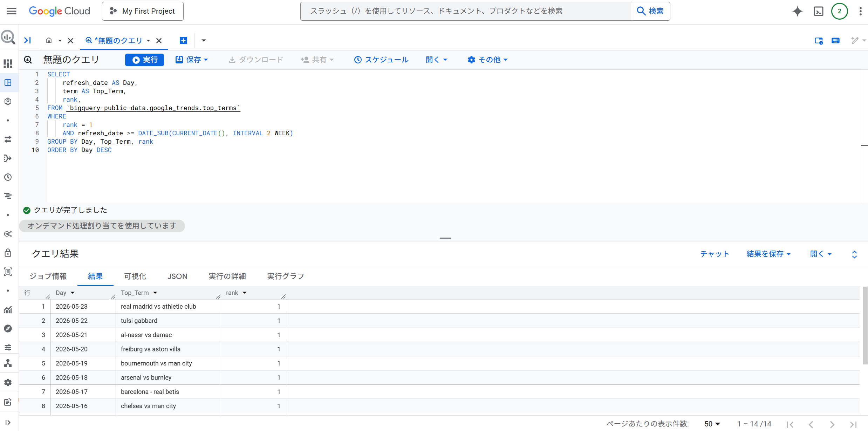Open the Day column sort menu

point(73,293)
